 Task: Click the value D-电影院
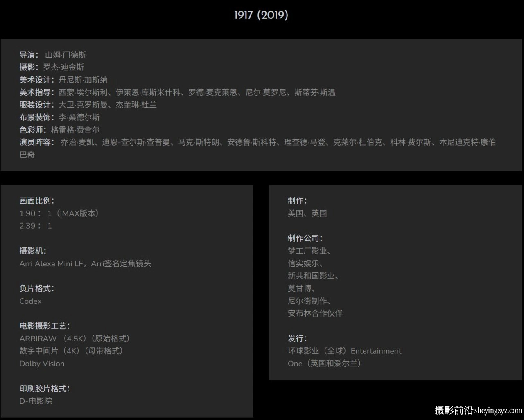(x=36, y=401)
